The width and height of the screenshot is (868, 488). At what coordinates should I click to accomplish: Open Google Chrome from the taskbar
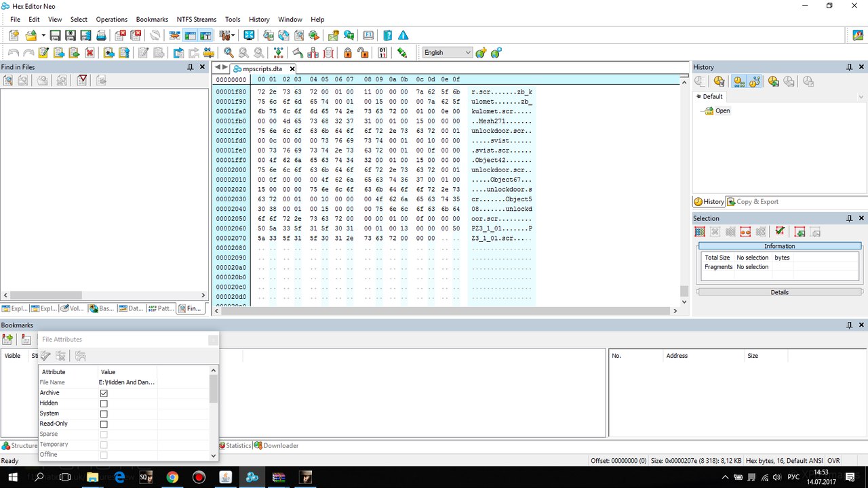(x=172, y=477)
